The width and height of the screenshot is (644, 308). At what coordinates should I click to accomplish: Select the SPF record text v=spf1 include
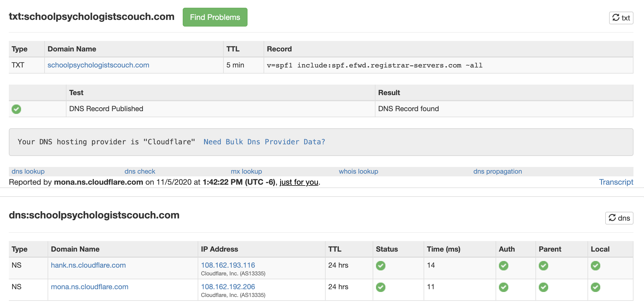[375, 66]
